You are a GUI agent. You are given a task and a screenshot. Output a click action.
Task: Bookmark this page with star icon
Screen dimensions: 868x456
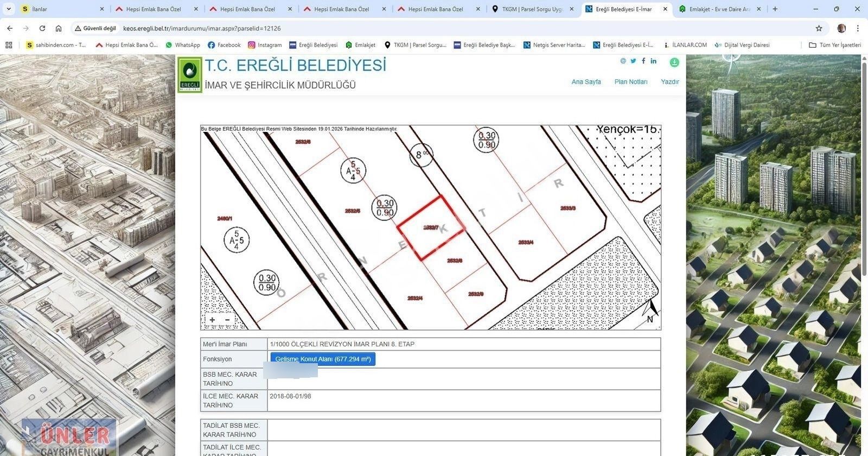coord(819,28)
